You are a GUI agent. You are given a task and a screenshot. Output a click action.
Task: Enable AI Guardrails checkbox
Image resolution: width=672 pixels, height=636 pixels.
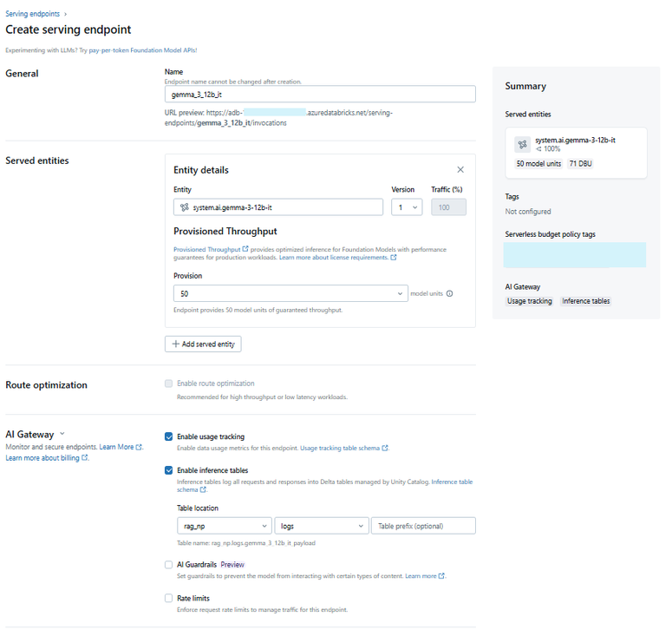pyautogui.click(x=168, y=565)
